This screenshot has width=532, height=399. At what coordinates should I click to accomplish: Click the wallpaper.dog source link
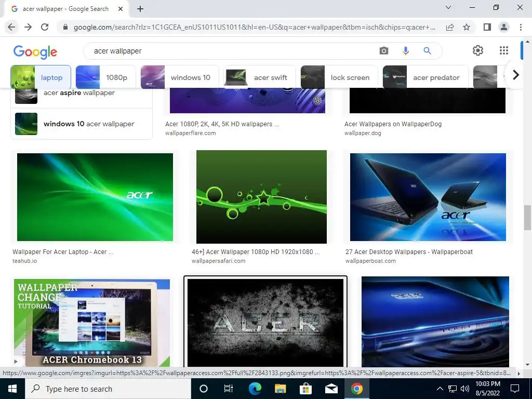[363, 133]
